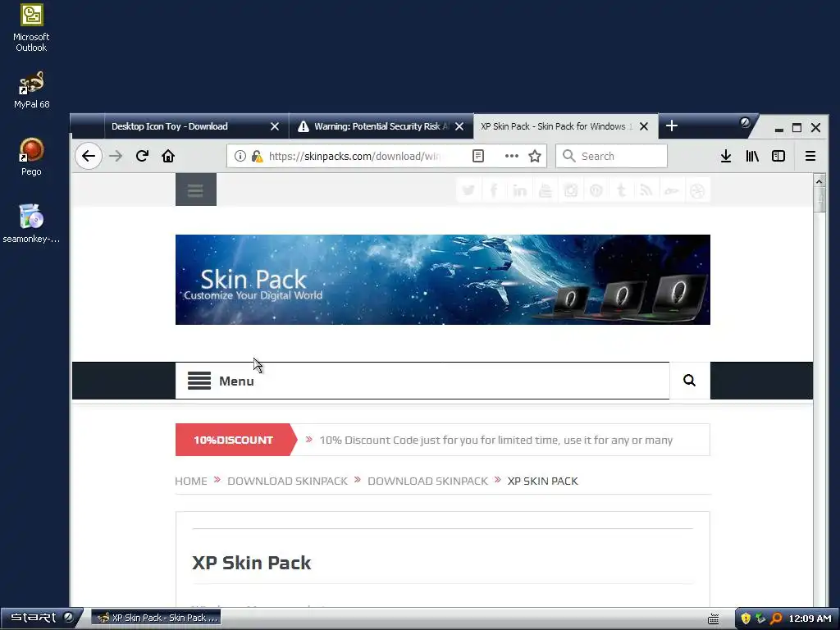Click the Safely Remove Hardware tray icon

760,619
